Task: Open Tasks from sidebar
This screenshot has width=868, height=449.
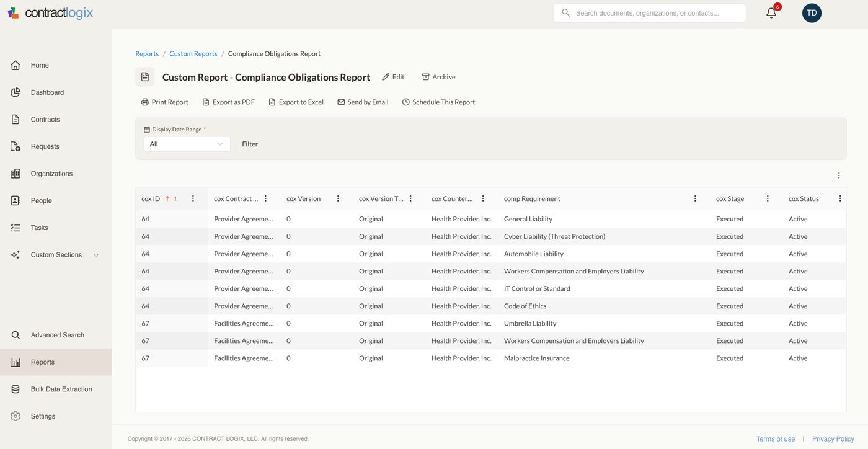Action: pyautogui.click(x=40, y=228)
